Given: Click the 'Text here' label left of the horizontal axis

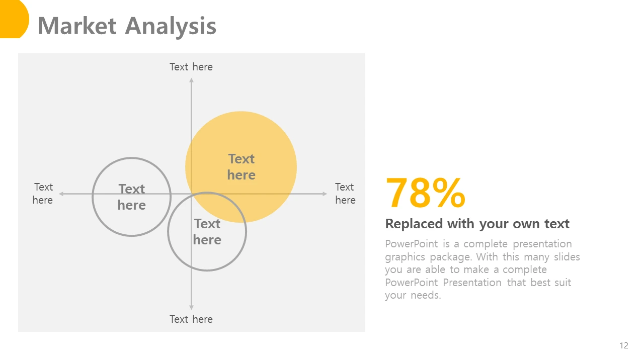Looking at the screenshot, I should click(43, 194).
